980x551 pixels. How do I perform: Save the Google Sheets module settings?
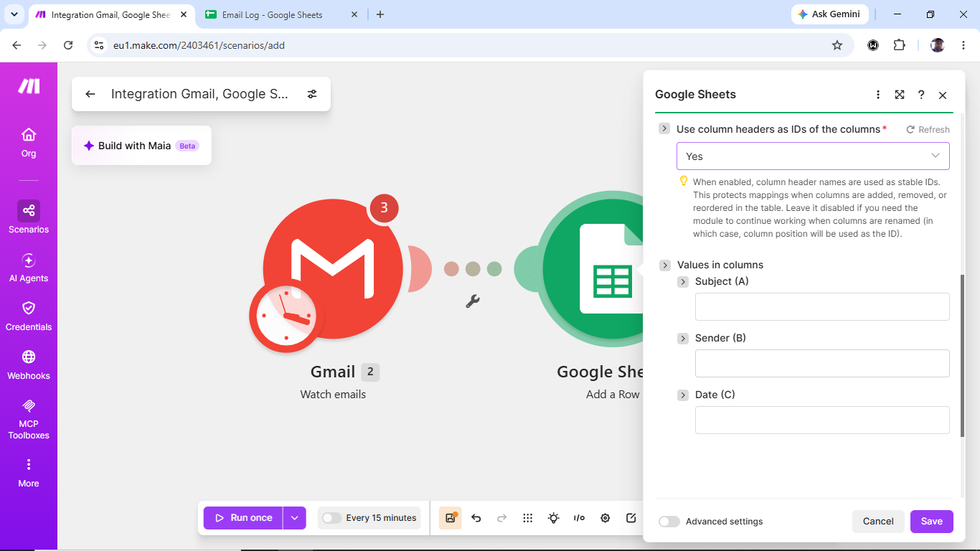coord(931,522)
